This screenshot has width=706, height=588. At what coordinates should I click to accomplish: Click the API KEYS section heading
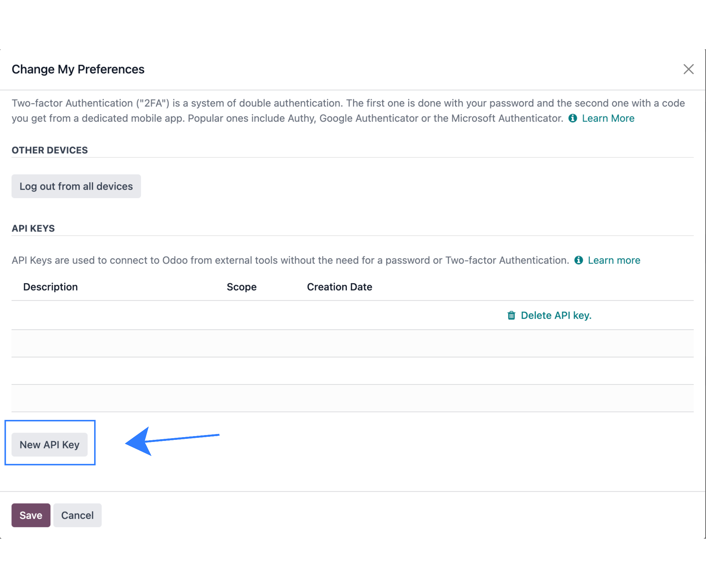click(33, 228)
